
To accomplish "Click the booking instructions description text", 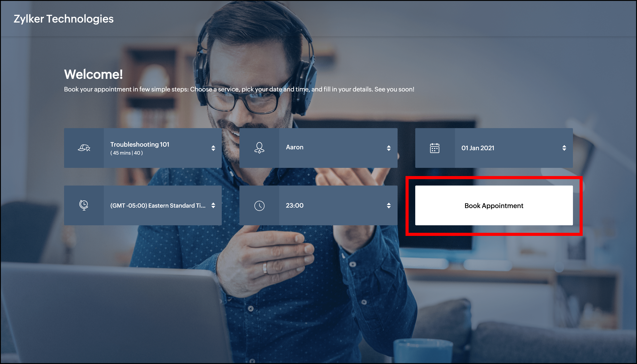I will pyautogui.click(x=239, y=89).
